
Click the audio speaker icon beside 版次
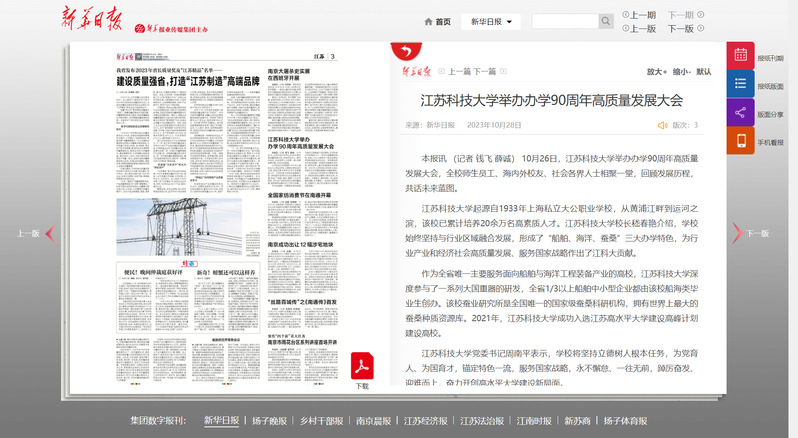click(x=661, y=125)
